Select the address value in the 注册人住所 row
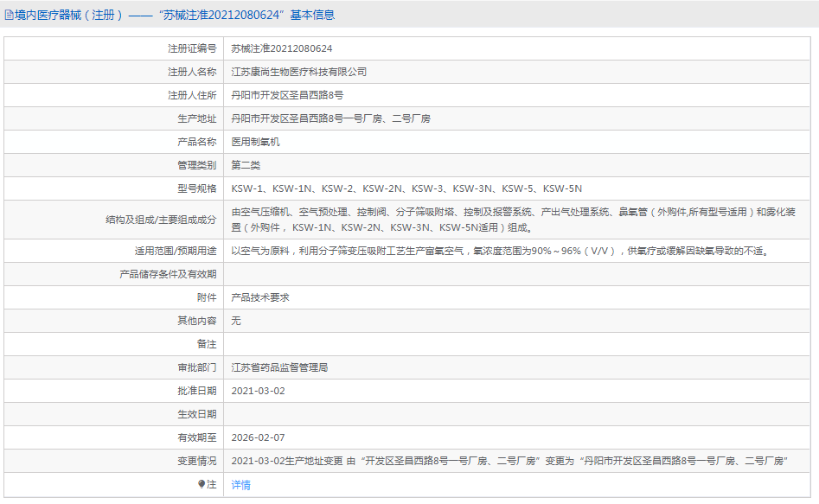The height and width of the screenshot is (504, 819). 287,95
